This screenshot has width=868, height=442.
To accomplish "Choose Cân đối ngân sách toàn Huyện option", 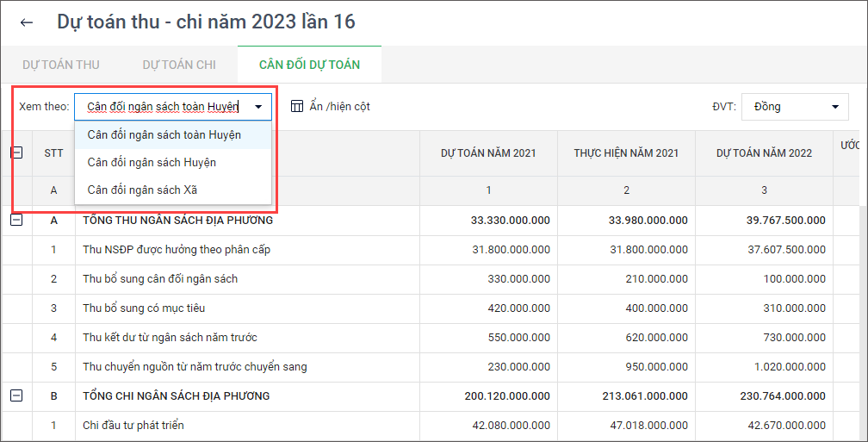I will (164, 134).
